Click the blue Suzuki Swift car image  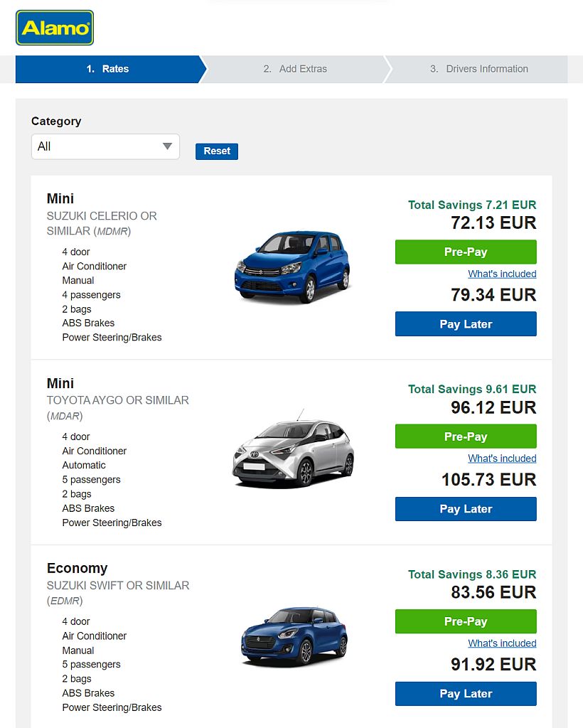(x=293, y=638)
